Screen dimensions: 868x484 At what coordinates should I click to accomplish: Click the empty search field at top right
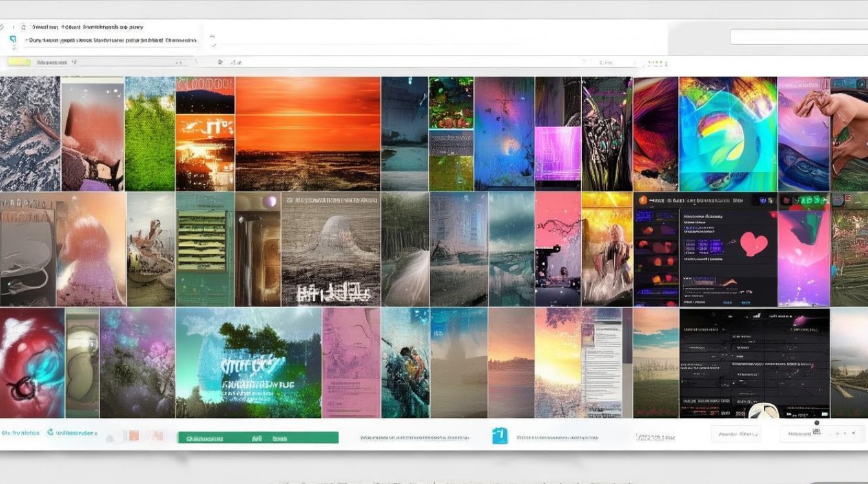click(x=798, y=37)
